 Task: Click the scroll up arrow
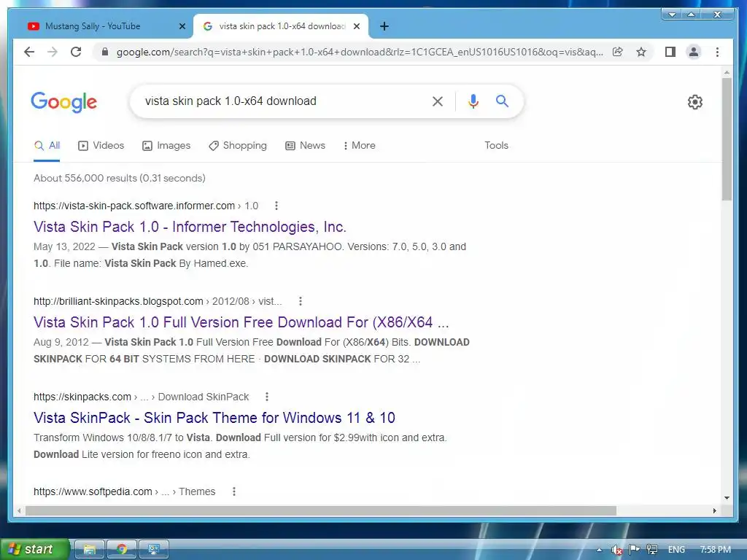point(727,72)
